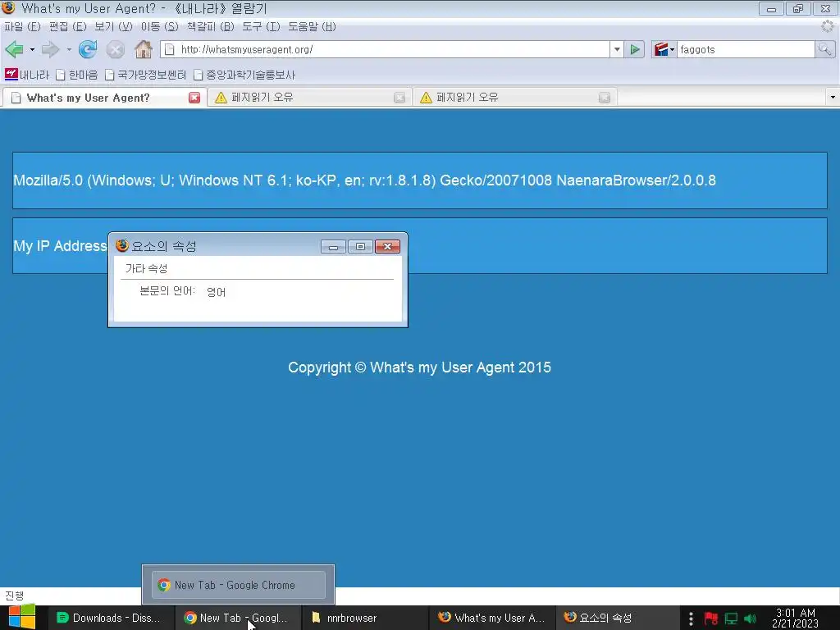Open the 국가망정보쎈터 bookmark
Viewport: 840px width, 630px height.
pyautogui.click(x=146, y=75)
